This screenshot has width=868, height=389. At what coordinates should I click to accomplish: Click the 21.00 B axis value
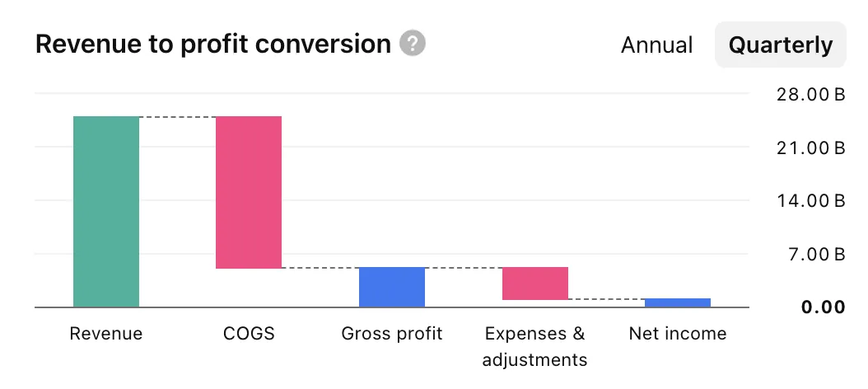coord(810,148)
